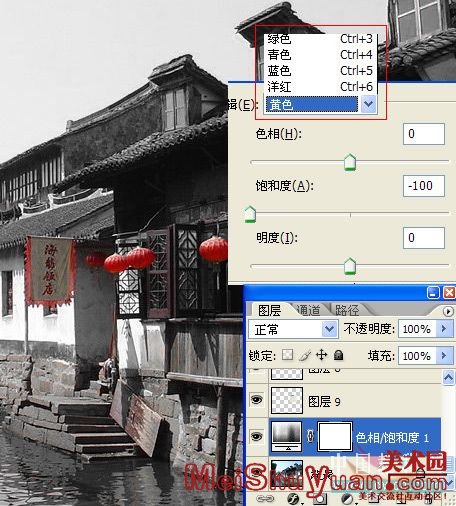Screen dimensions: 456x506
Task: Click the link layers chain icon
Action: click(x=265, y=499)
